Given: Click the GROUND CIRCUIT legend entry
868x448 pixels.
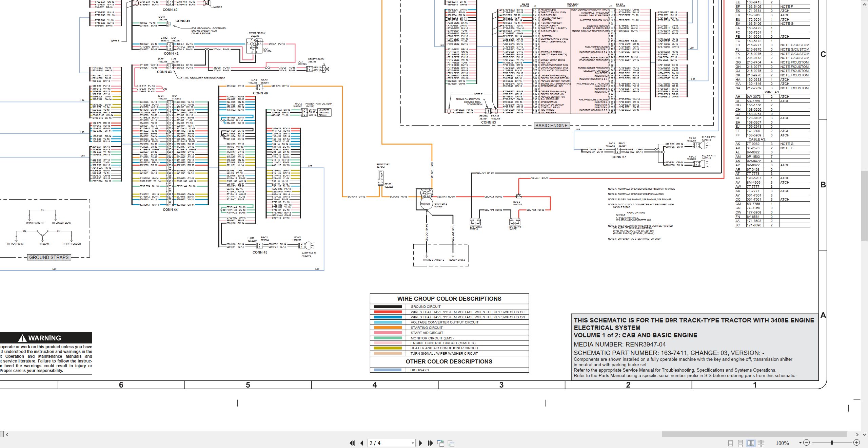Looking at the screenshot, I should 426,306.
